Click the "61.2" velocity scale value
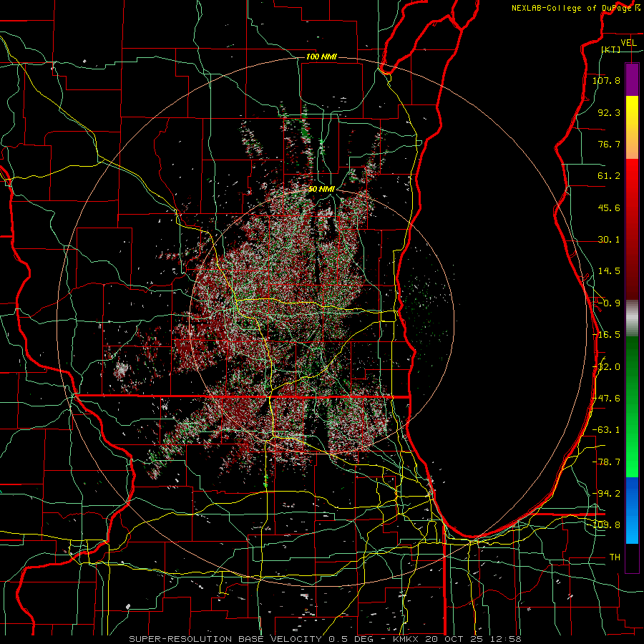 click(609, 176)
